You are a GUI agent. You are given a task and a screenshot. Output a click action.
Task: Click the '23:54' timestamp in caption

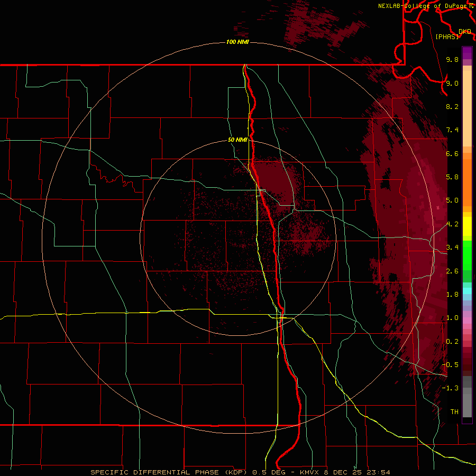[x=379, y=472]
